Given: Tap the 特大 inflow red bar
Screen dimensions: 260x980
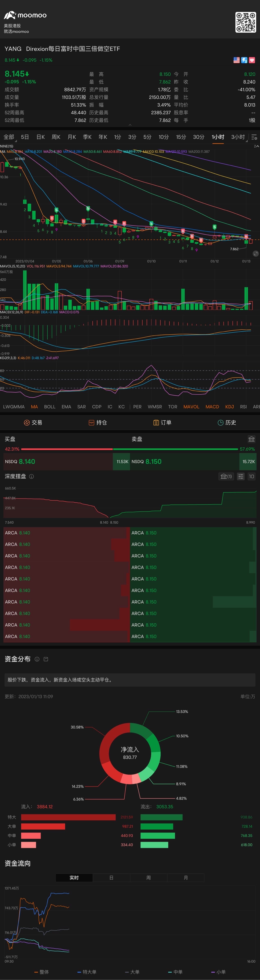Looking at the screenshot, I should (x=68, y=817).
